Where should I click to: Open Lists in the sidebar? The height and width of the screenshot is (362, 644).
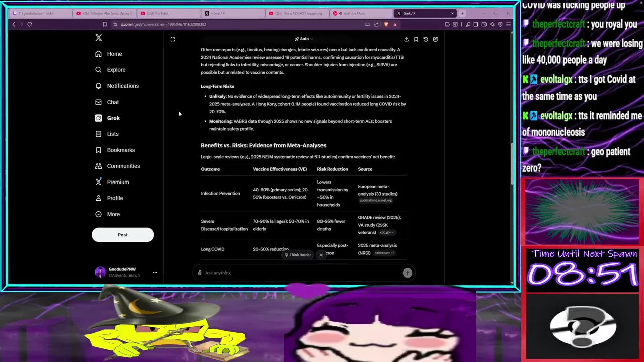click(107, 134)
